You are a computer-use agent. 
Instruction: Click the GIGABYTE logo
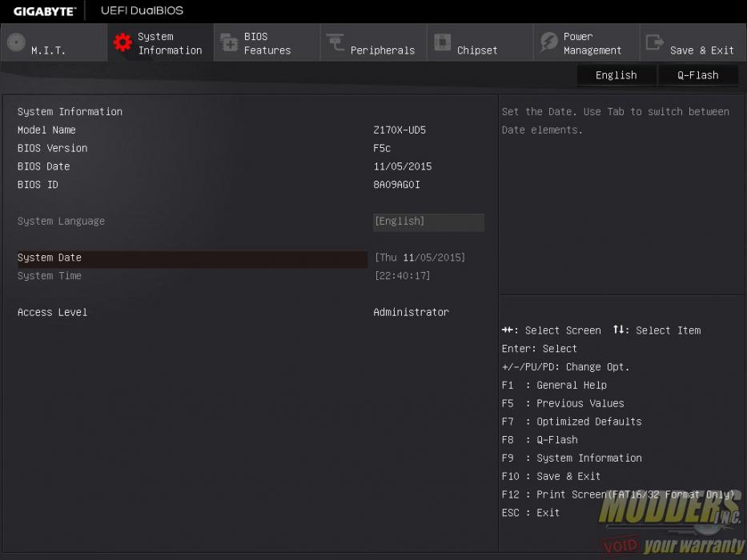(44, 10)
